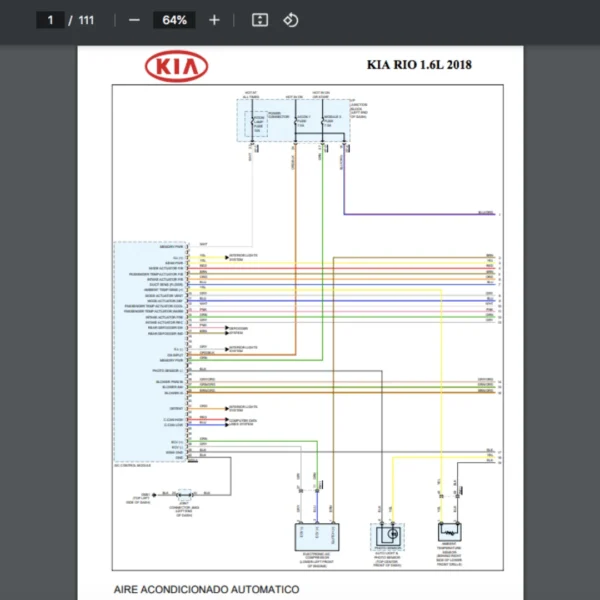Click the joint connector symbol
Image resolution: width=600 pixels, height=600 pixels.
pyautogui.click(x=184, y=493)
